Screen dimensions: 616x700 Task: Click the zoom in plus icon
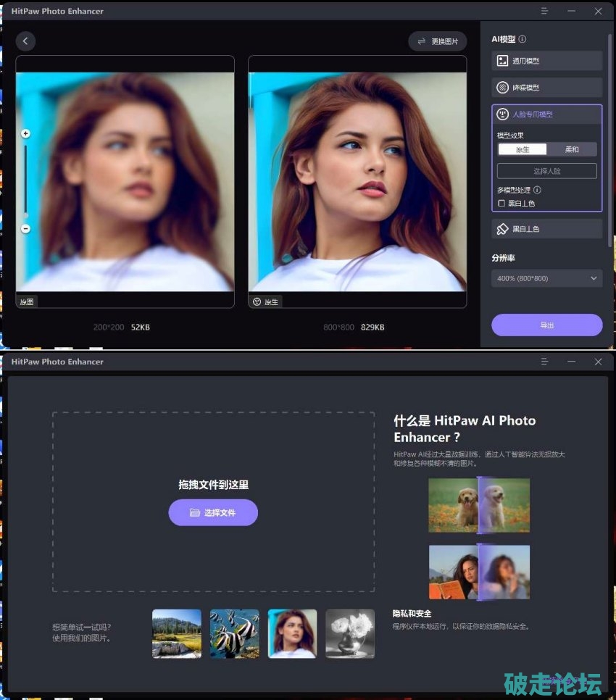[25, 133]
